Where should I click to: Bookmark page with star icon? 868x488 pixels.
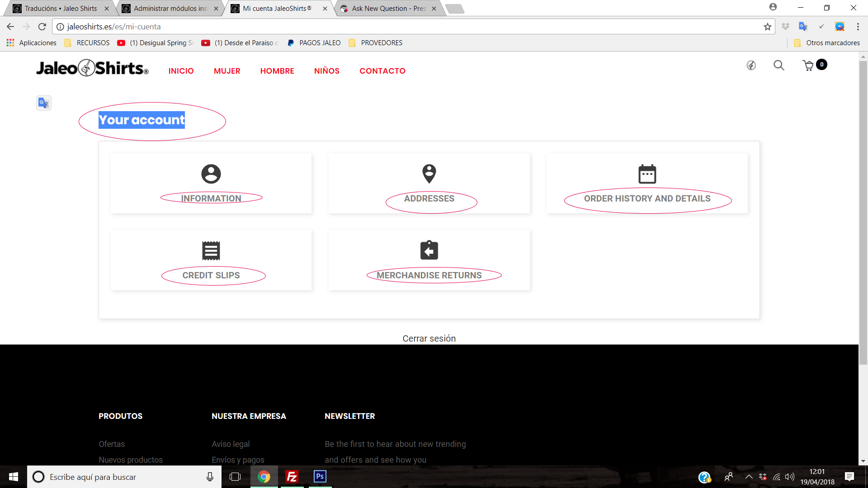[767, 27]
